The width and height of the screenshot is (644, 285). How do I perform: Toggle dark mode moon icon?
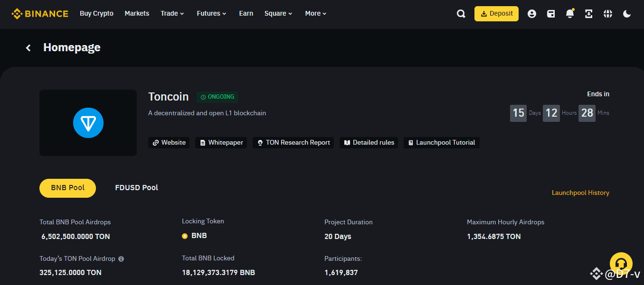pyautogui.click(x=627, y=14)
